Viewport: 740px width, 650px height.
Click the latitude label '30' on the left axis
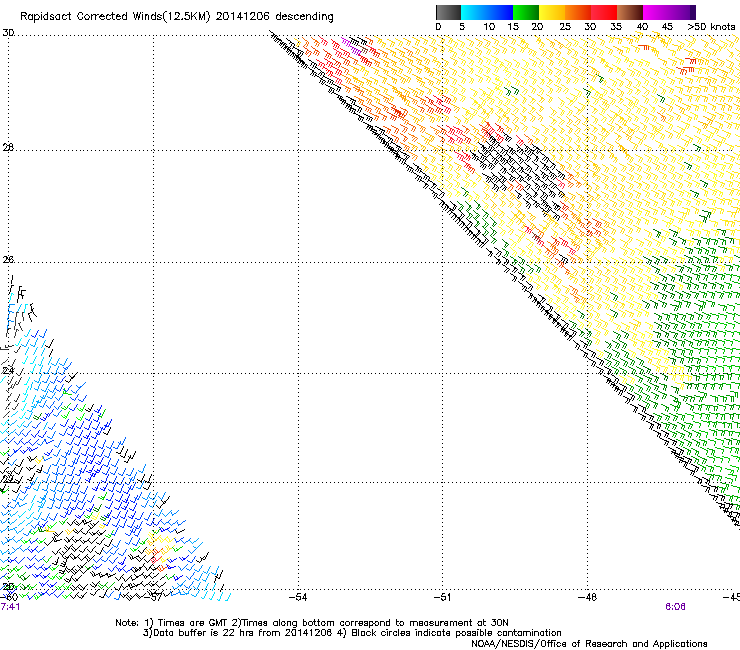(8, 33)
